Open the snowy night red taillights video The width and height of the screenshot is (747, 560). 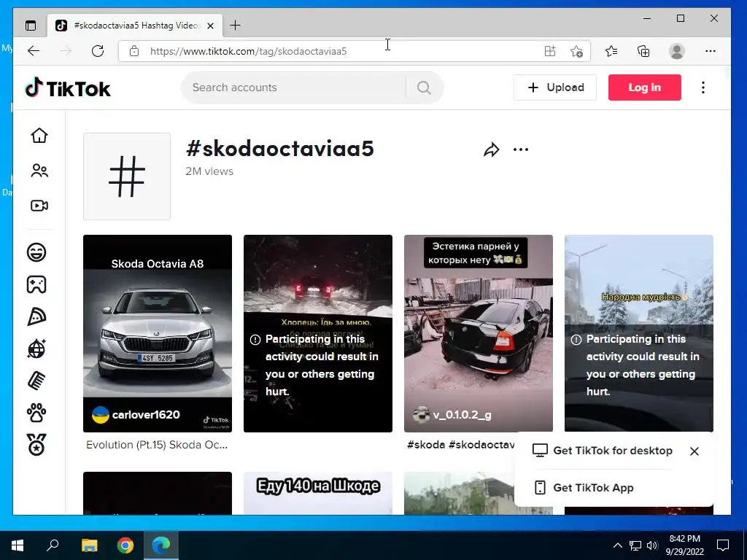pyautogui.click(x=318, y=333)
